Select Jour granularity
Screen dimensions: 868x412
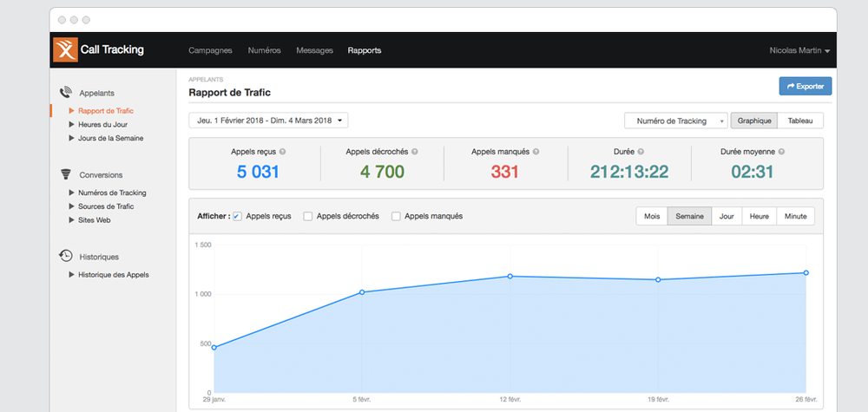727,216
